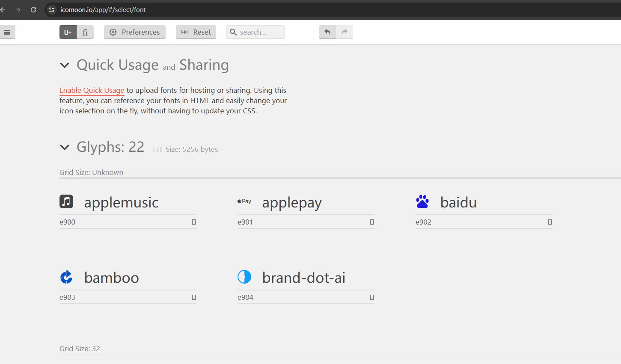Screen dimensions: 621x364
Task: Click the 'Grid Size: 32' label
Action: 80,349
